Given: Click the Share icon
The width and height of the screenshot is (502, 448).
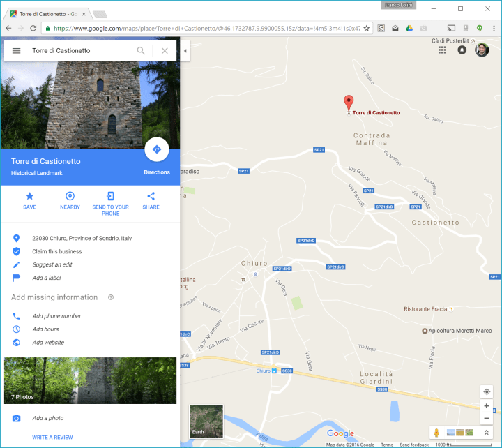Looking at the screenshot, I should tap(151, 196).
